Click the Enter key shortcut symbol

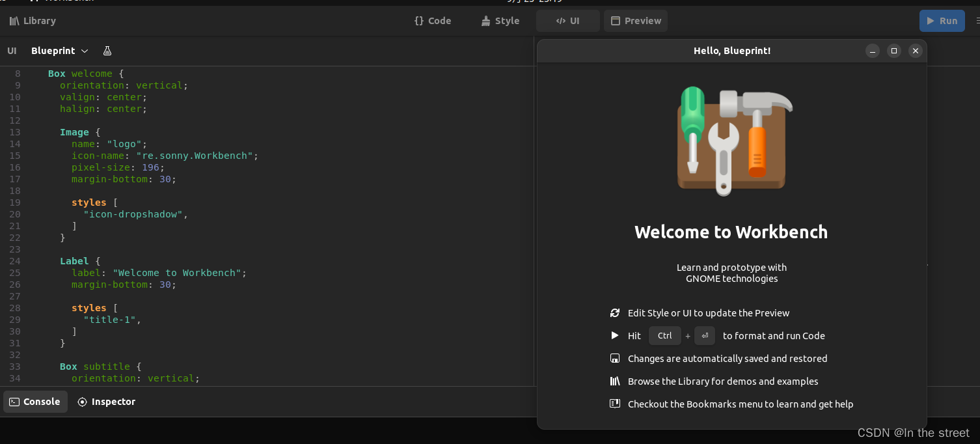point(705,336)
